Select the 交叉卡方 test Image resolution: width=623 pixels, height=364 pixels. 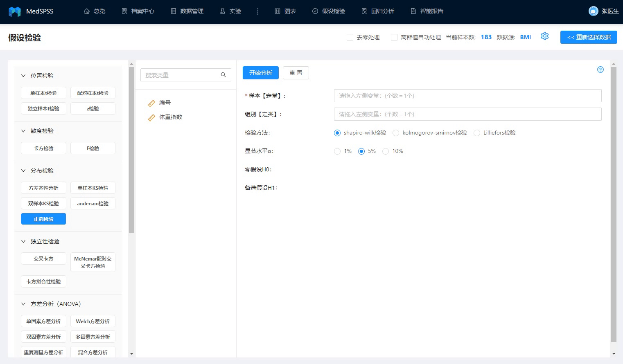(43, 258)
